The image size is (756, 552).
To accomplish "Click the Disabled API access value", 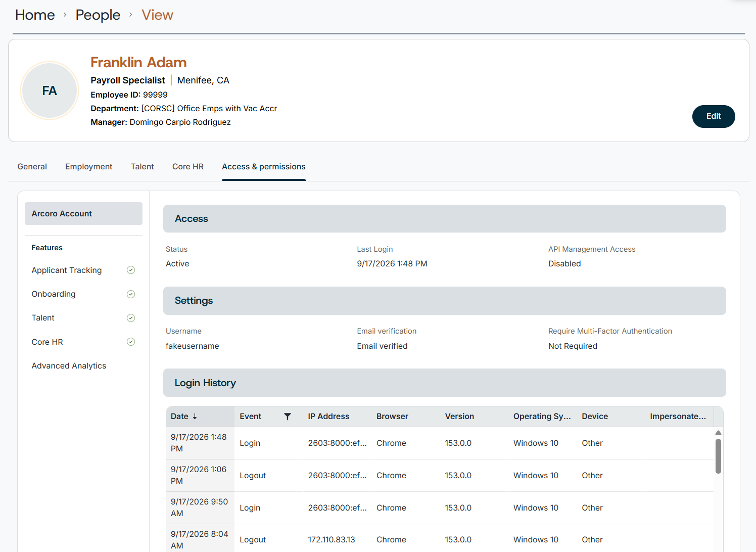I will click(x=564, y=264).
